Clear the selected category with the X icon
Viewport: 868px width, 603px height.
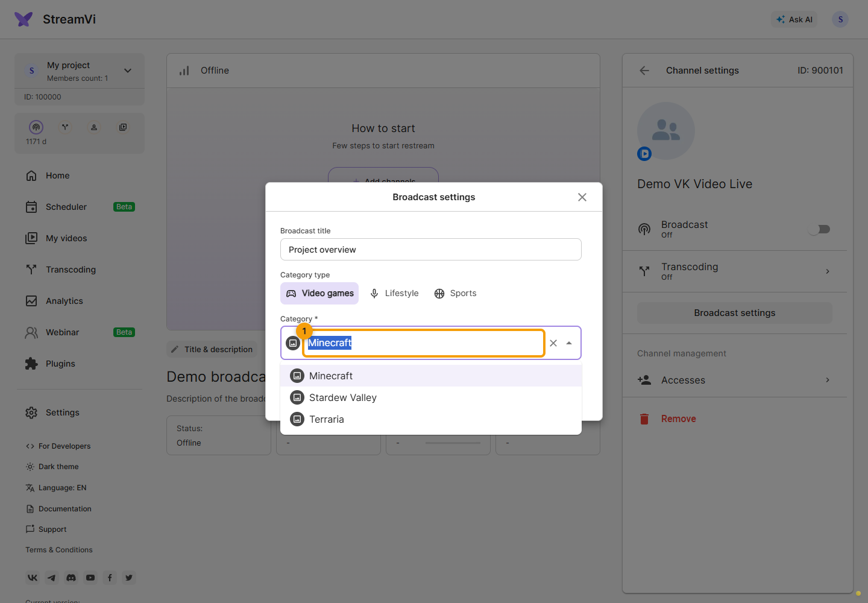553,343
